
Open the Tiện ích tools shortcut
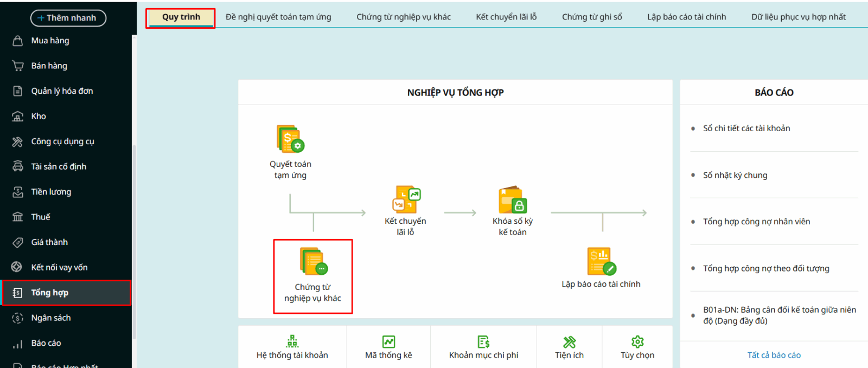(569, 347)
